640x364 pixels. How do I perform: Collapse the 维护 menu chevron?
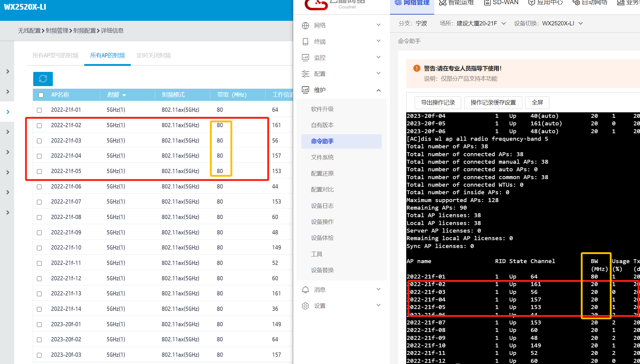pos(378,90)
